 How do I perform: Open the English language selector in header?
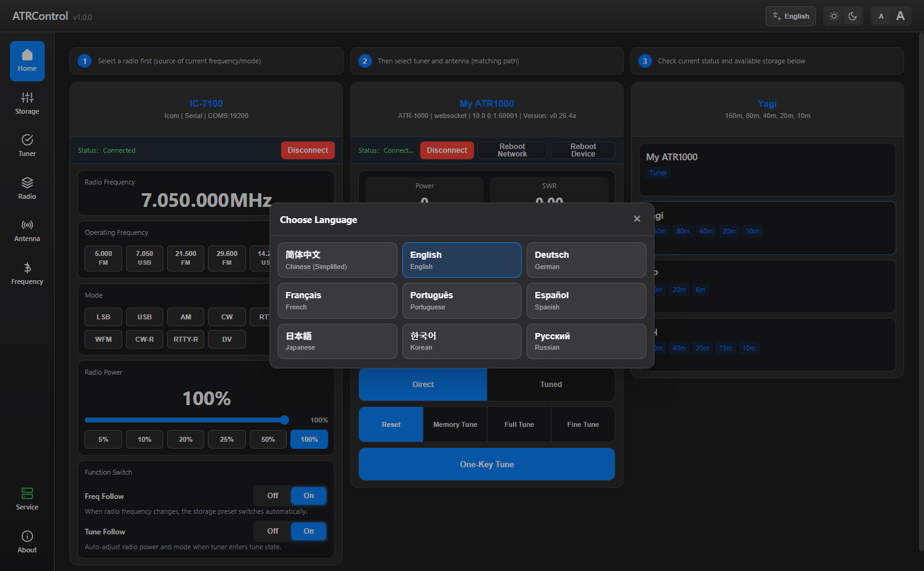tap(791, 16)
